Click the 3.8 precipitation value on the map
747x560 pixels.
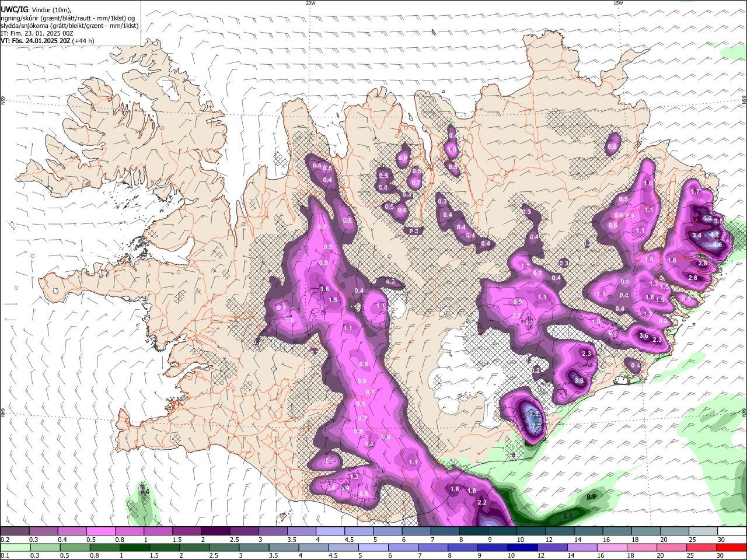click(x=579, y=380)
